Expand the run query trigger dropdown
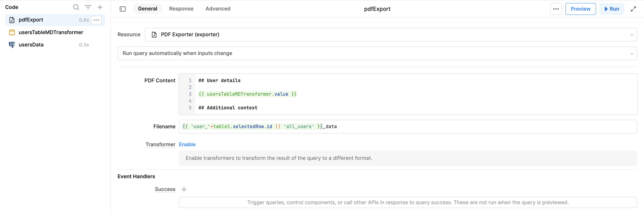This screenshot has width=644, height=214. coord(377,53)
